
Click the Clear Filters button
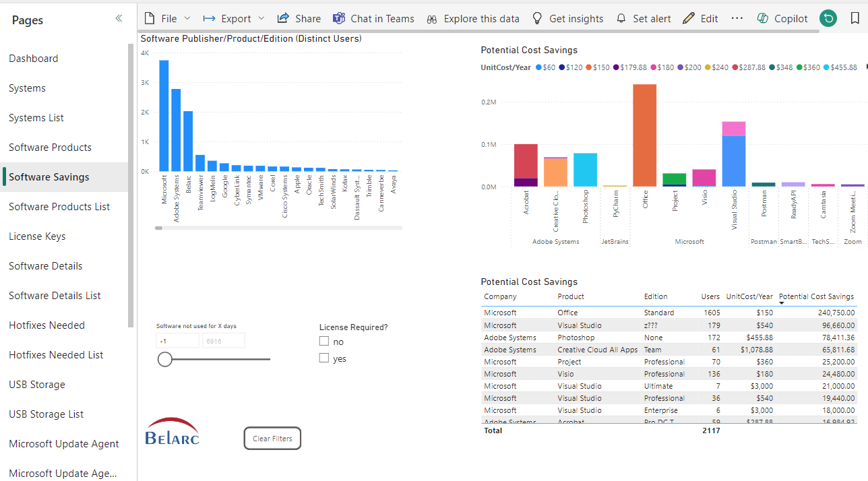[272, 439]
